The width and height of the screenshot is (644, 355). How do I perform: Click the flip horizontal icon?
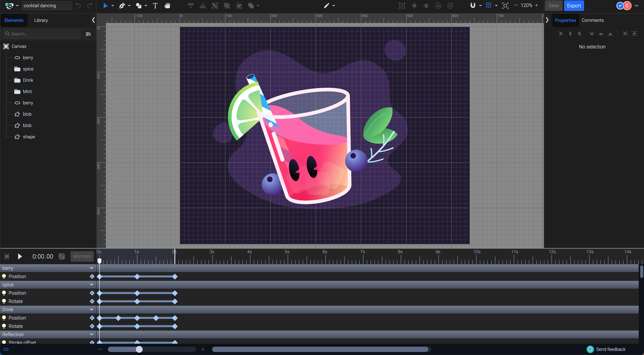point(414,5)
